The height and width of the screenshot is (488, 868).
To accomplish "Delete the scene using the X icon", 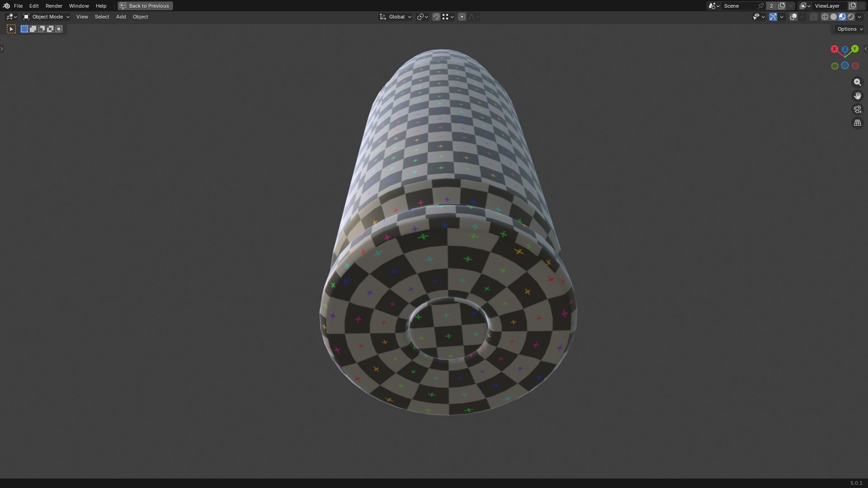I will tap(791, 6).
